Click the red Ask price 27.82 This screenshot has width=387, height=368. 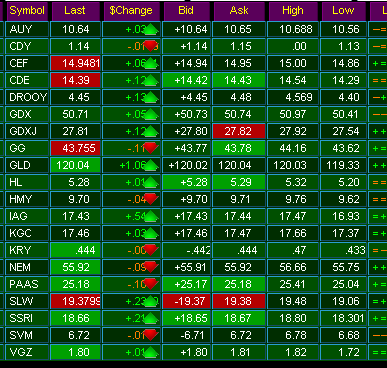click(x=239, y=131)
